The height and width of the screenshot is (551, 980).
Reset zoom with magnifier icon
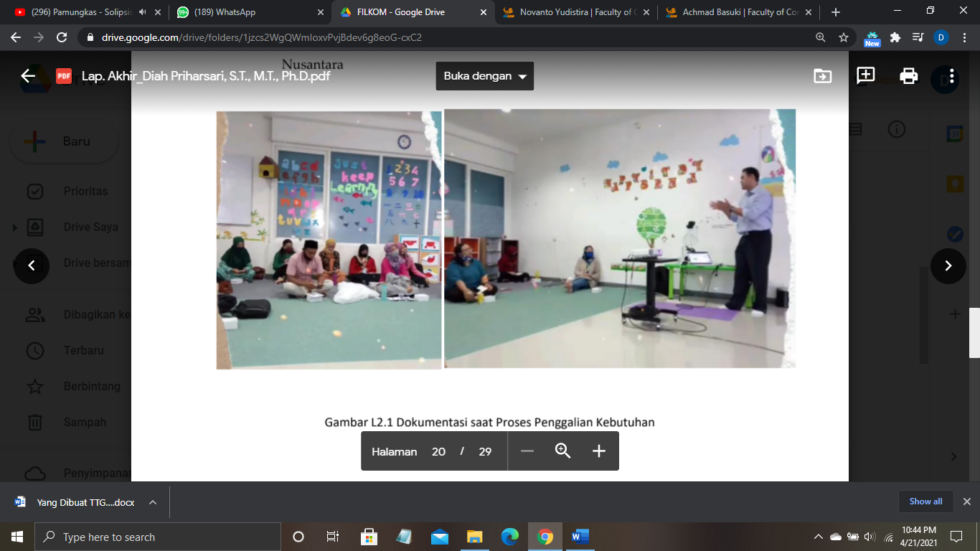click(x=563, y=451)
